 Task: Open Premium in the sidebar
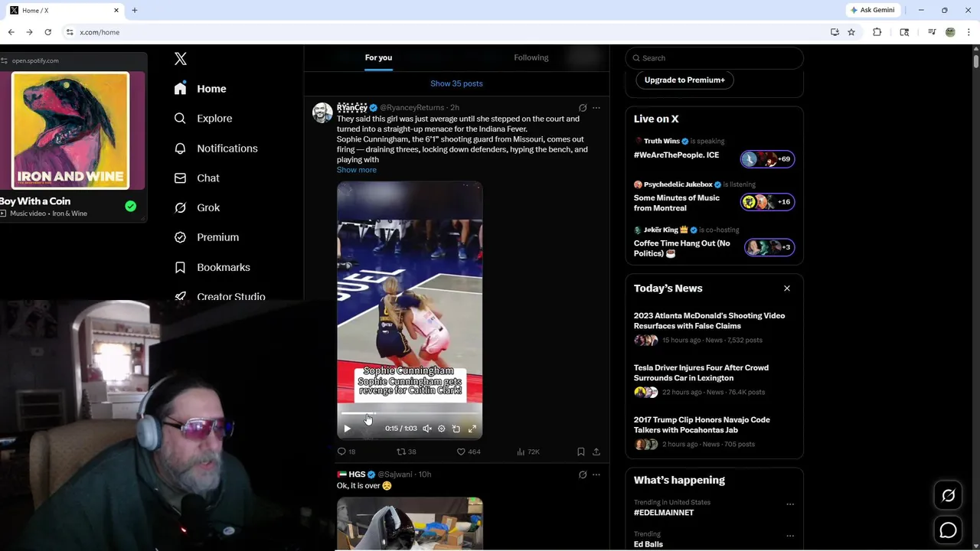[x=207, y=237]
